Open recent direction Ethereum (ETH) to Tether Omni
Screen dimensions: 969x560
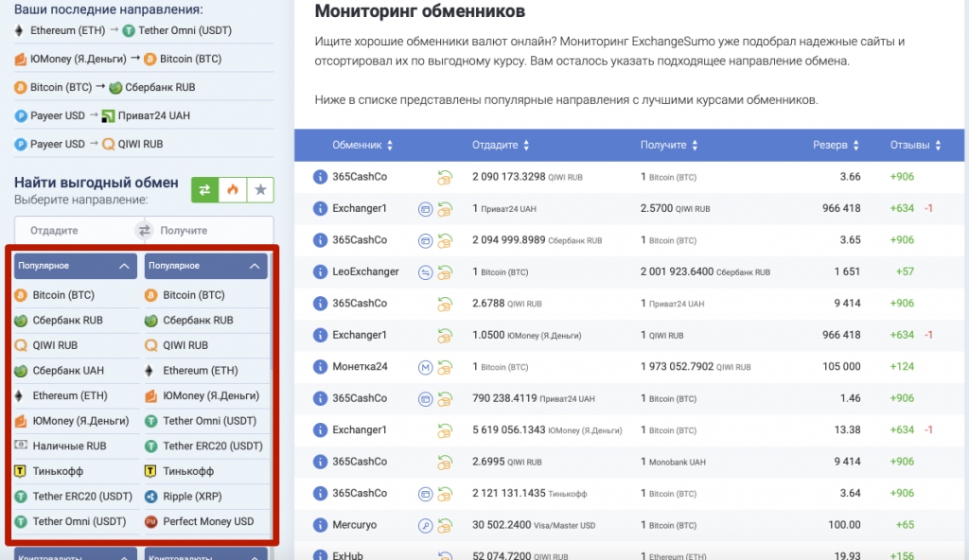[x=123, y=31]
